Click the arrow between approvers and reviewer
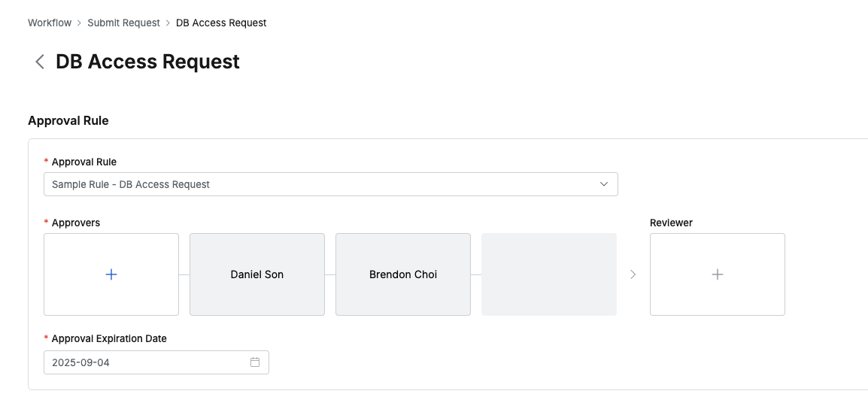This screenshot has height=412, width=868. pos(633,274)
